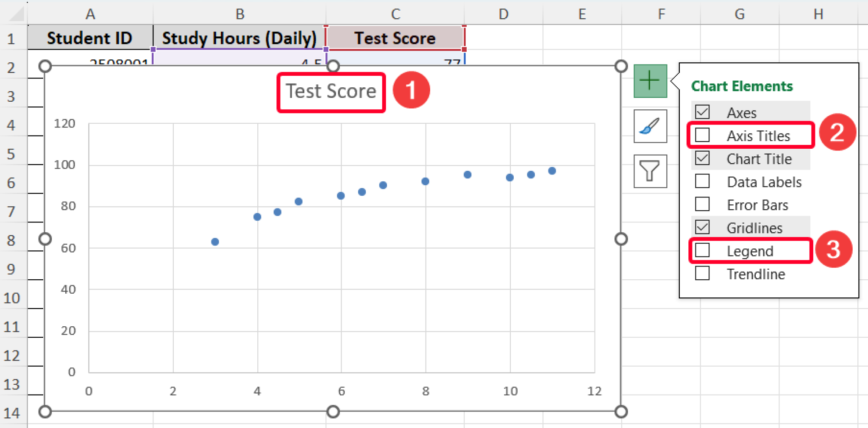Disable the Chart Title checkbox
Screen dimensions: 868x428
[x=702, y=158]
